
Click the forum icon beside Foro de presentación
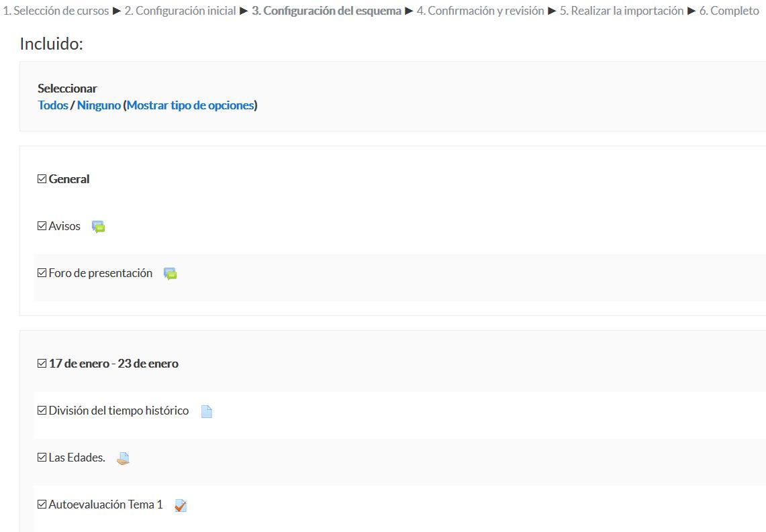coord(170,273)
